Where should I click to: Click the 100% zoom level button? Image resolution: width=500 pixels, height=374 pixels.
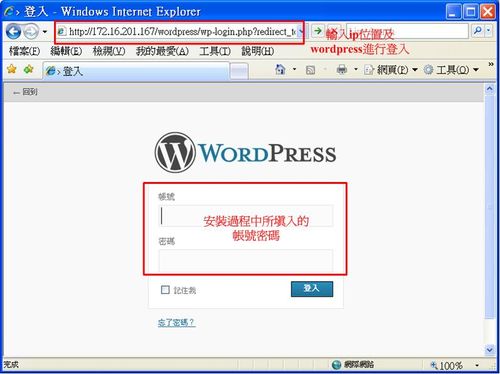446,365
